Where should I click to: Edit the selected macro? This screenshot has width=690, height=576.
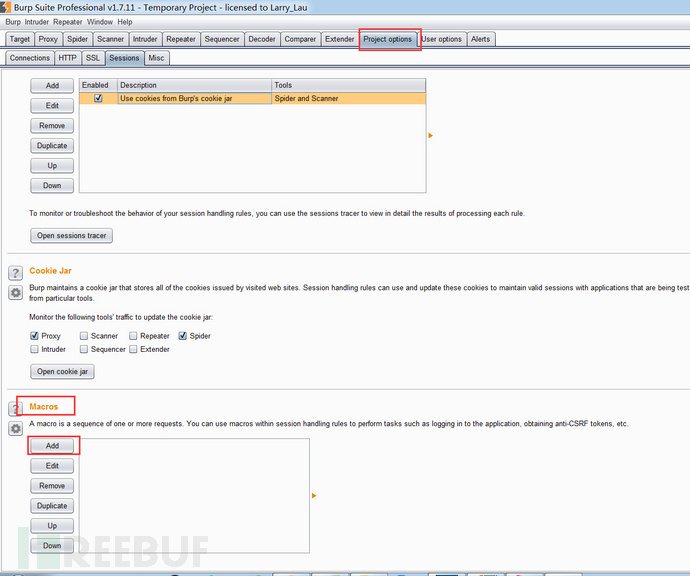pos(52,466)
